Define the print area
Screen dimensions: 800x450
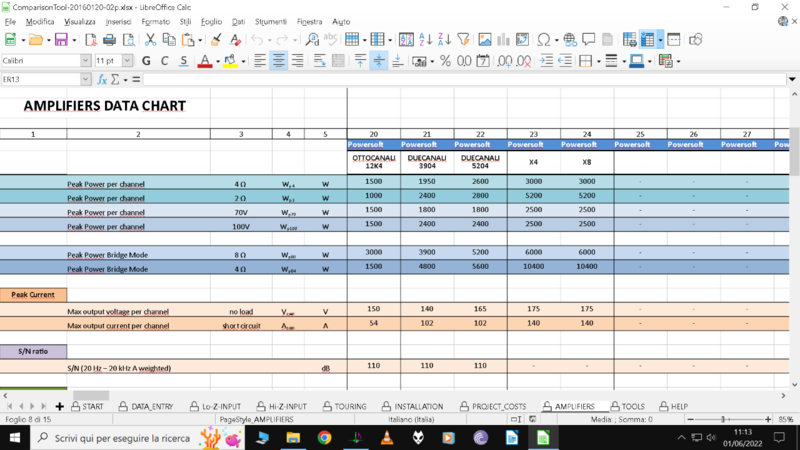(630, 40)
